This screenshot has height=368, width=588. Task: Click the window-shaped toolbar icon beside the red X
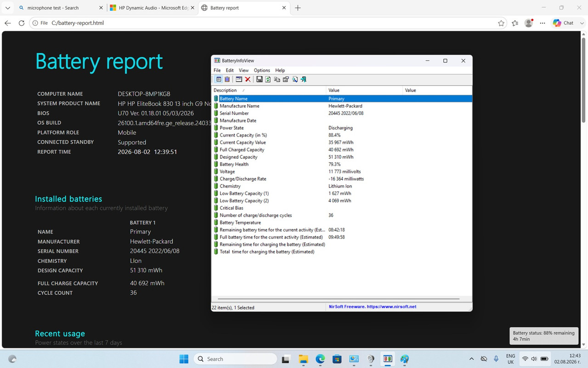click(x=239, y=80)
